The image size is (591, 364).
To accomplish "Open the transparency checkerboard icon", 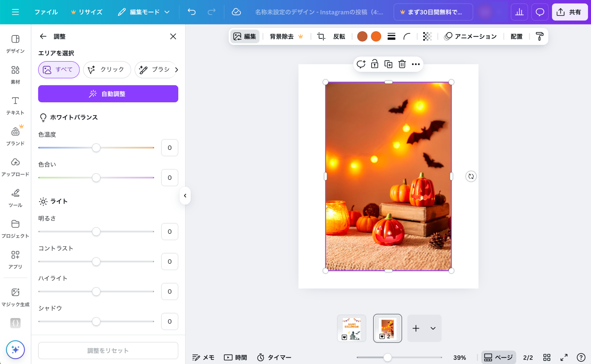I will coord(427,36).
